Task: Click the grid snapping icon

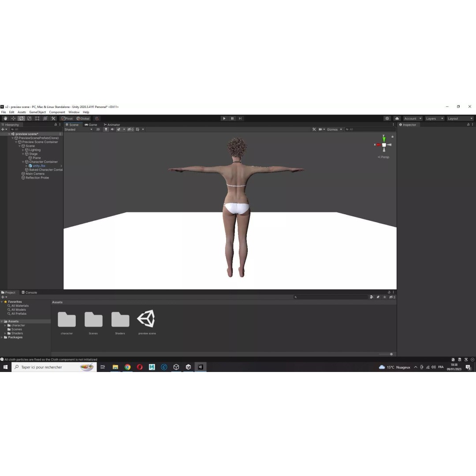Action: [x=97, y=119]
